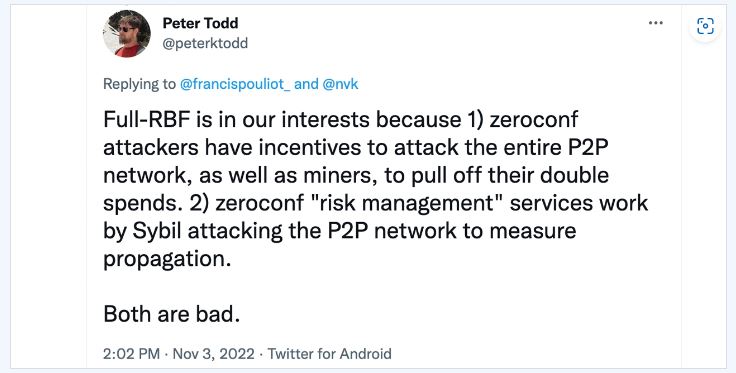Click the Nov 3, 2022 date
736x373 pixels.
coord(214,353)
